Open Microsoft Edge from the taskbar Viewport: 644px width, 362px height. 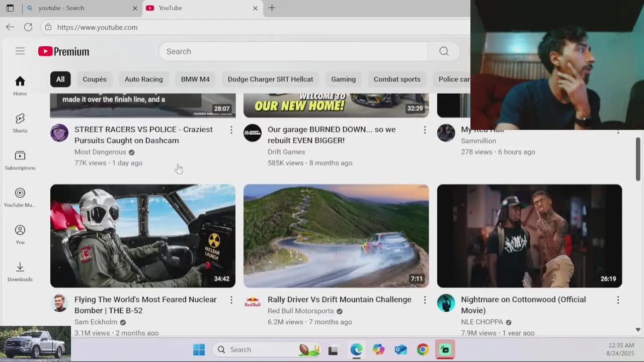pyautogui.click(x=356, y=349)
